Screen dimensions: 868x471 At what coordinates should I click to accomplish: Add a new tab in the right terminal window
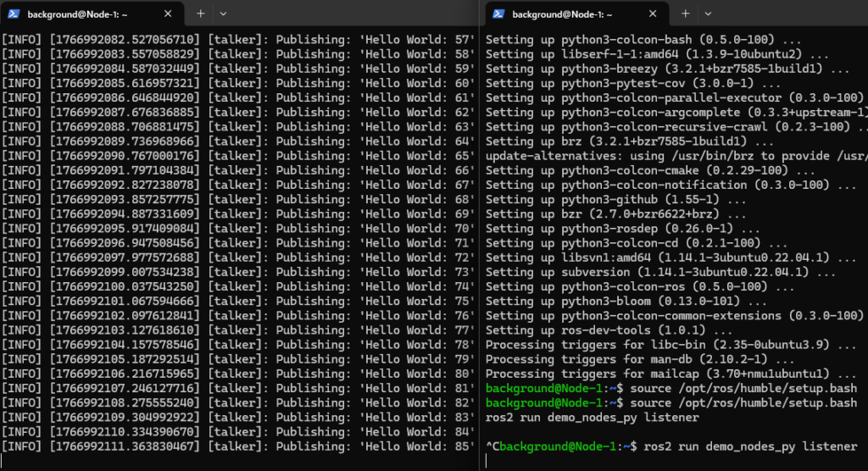pyautogui.click(x=685, y=14)
